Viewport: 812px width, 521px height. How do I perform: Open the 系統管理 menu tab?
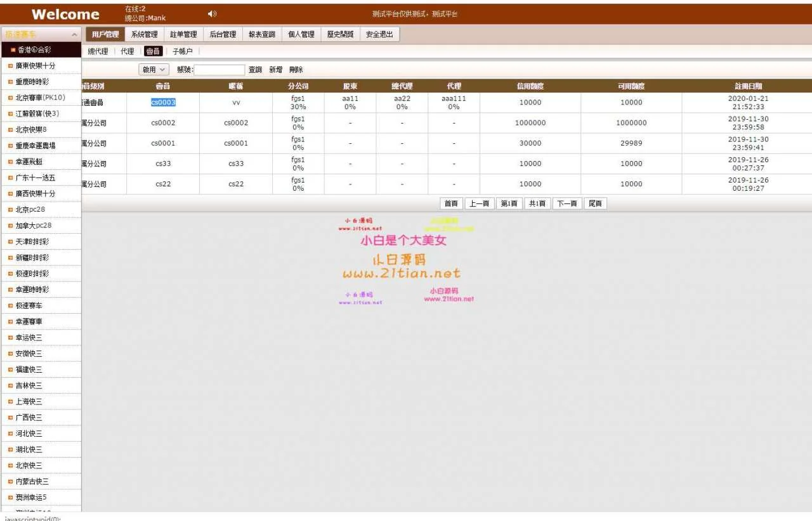click(144, 34)
